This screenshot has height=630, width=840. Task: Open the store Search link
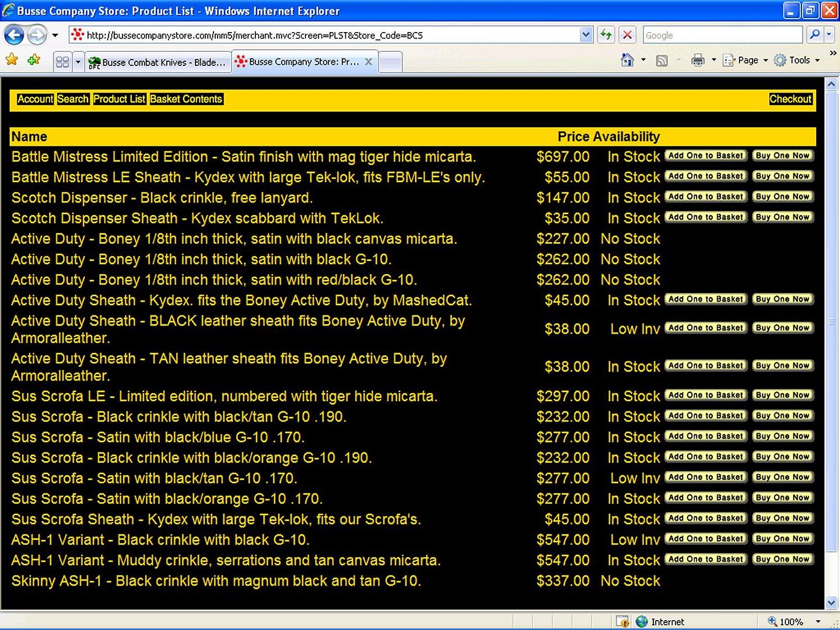pyautogui.click(x=73, y=99)
